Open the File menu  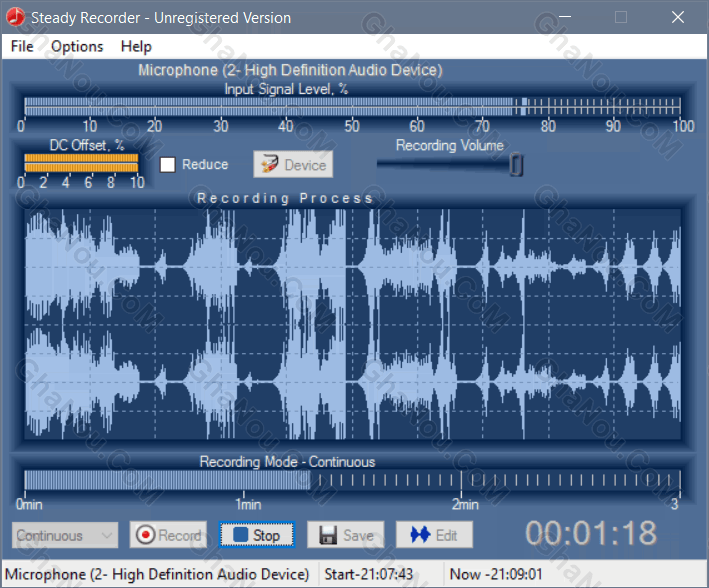click(x=22, y=46)
